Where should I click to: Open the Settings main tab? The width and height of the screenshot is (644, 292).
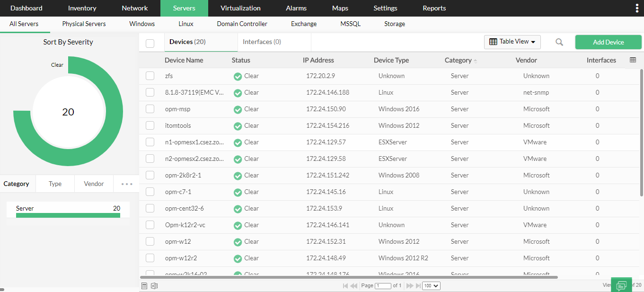pos(385,8)
